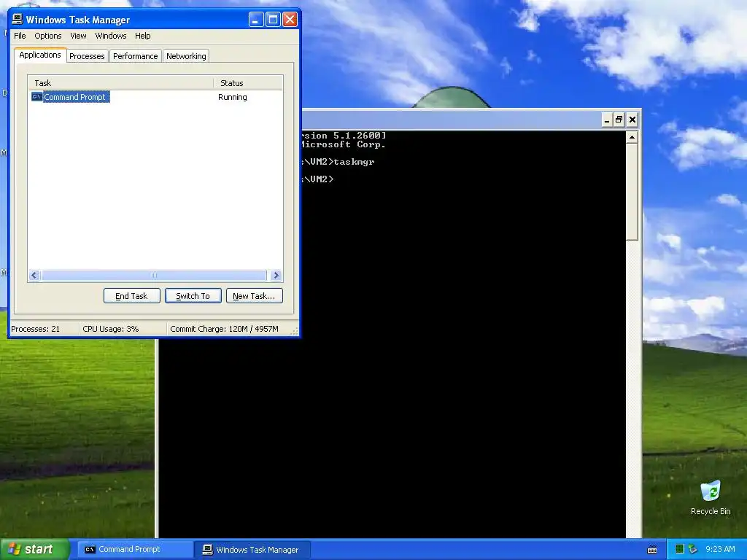Screen dimensions: 747x560
Task: Maximize the Windows Task Manager window
Action: point(273,20)
